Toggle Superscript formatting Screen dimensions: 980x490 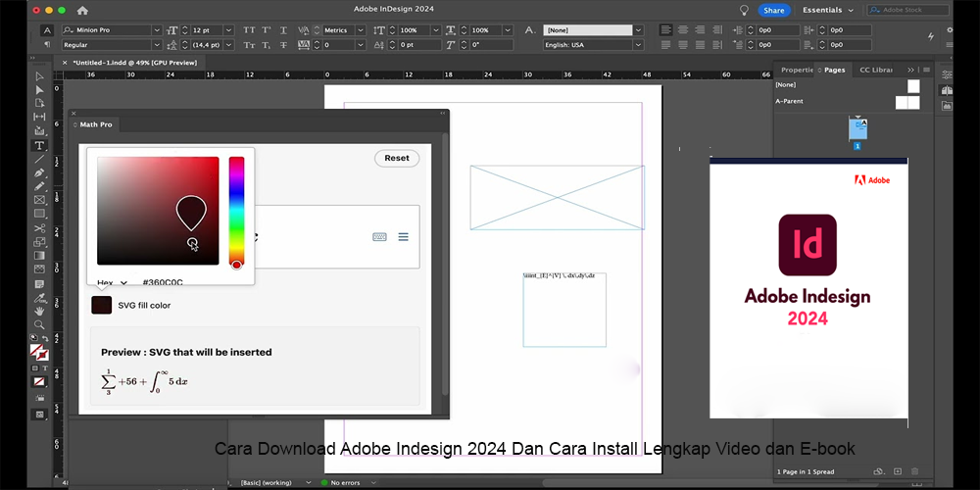pos(267,30)
